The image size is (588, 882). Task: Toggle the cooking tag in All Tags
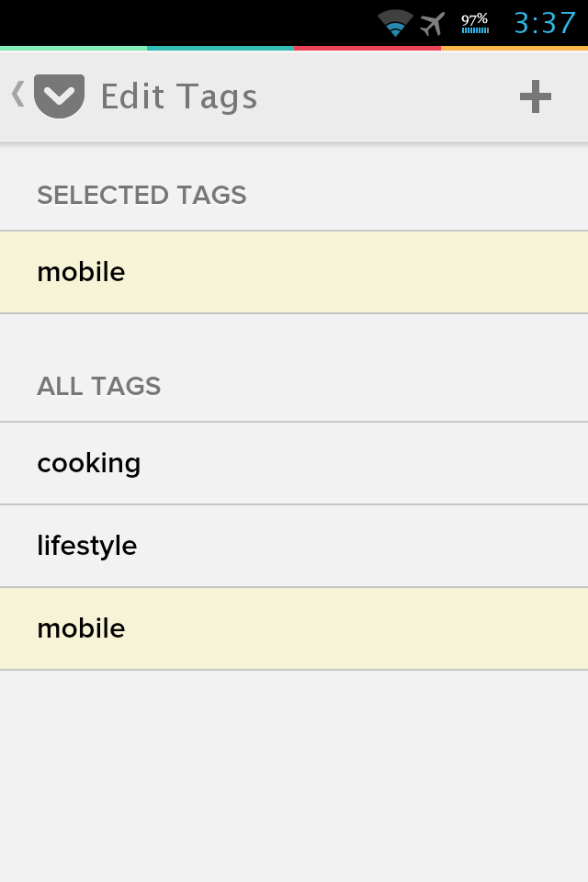pyautogui.click(x=294, y=463)
